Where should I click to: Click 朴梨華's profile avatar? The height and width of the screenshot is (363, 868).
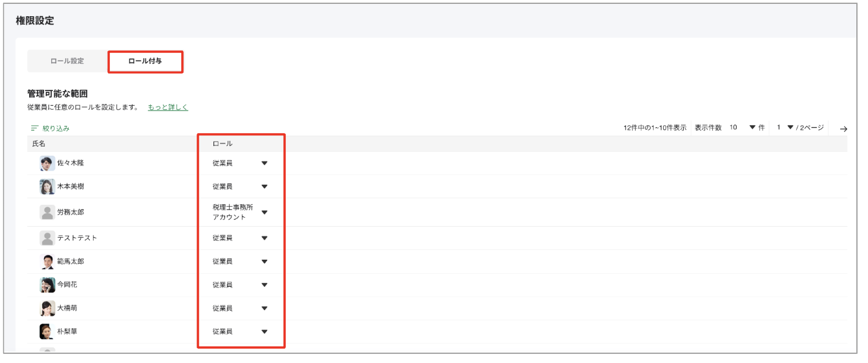[45, 331]
